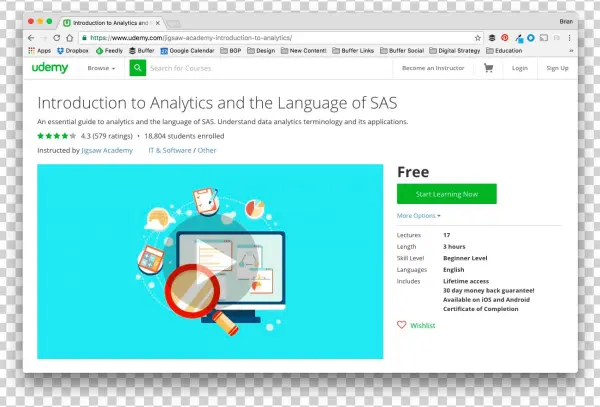The image size is (600, 407).
Task: Click the Brian profile button
Action: (x=566, y=21)
